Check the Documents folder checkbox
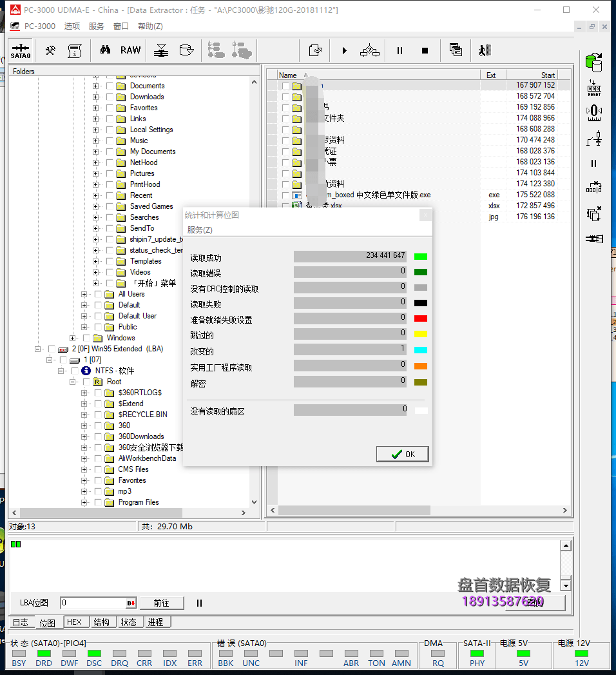The image size is (616, 675). pyautogui.click(x=110, y=86)
